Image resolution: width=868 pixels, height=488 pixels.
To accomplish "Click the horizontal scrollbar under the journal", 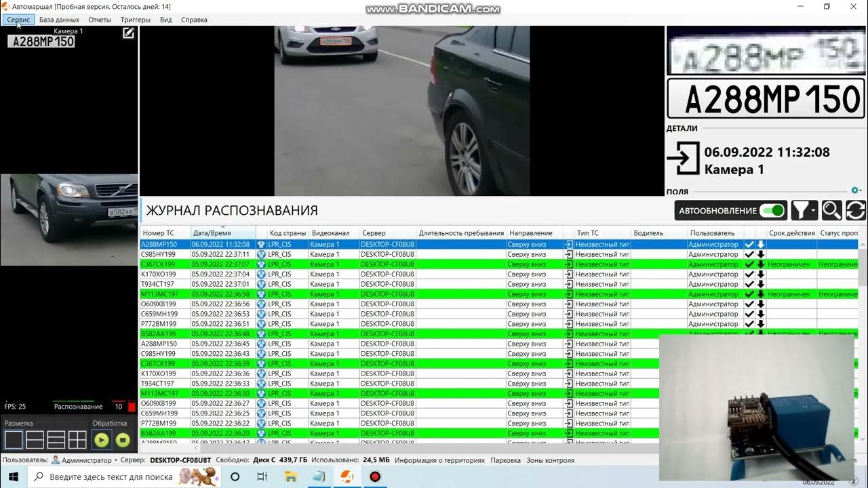I will pos(400,448).
